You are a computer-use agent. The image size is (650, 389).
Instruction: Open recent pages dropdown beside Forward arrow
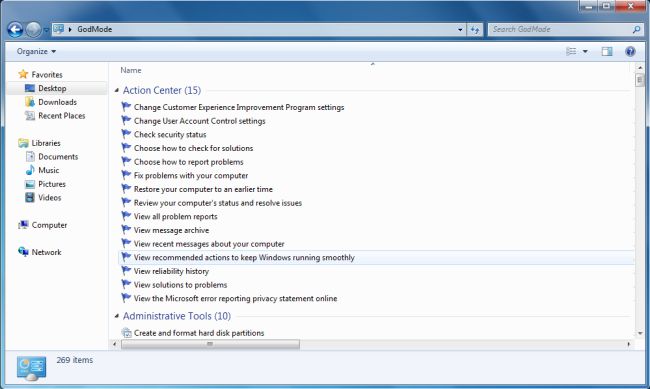tap(46, 30)
